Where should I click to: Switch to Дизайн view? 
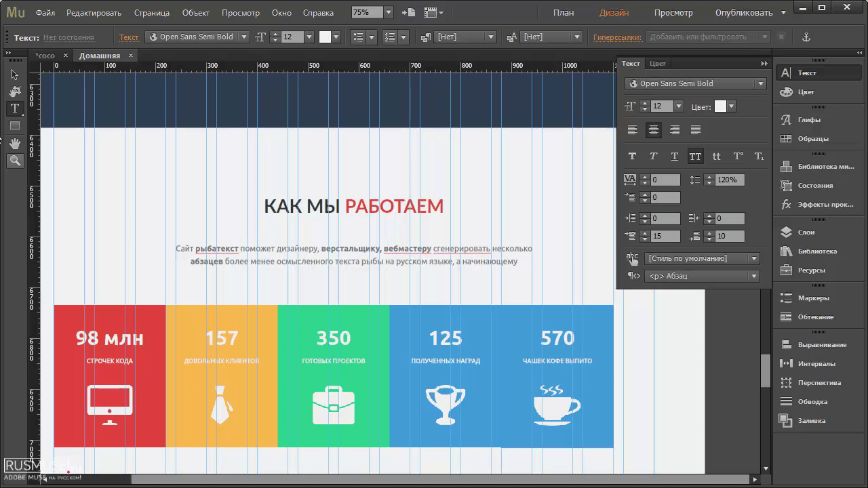pos(614,13)
